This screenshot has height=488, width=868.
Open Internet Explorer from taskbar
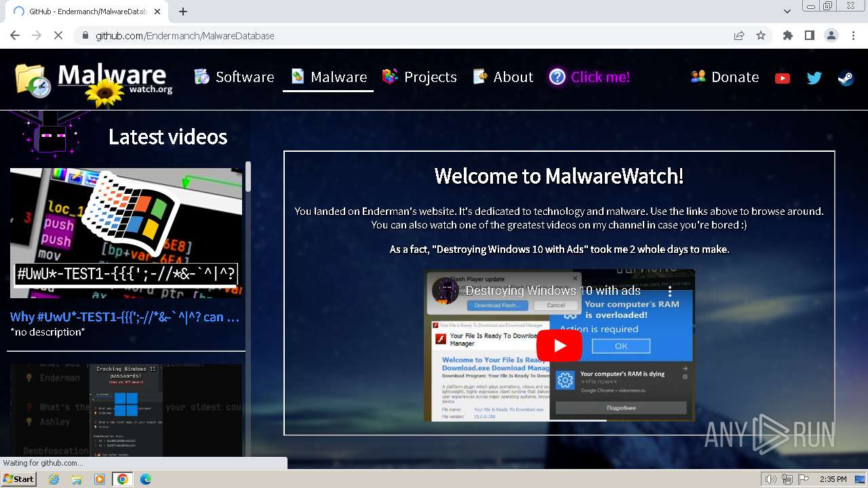point(54,479)
